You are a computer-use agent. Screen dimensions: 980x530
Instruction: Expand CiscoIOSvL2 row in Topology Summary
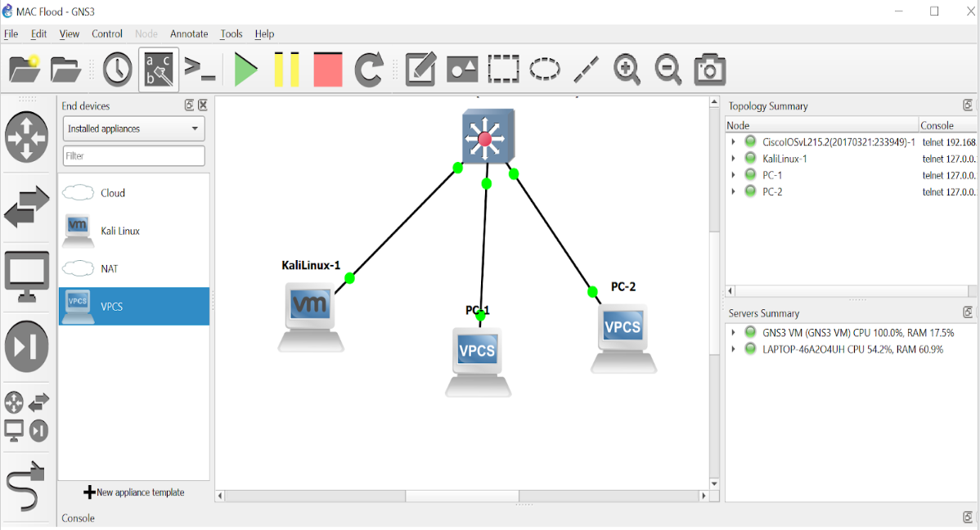(733, 141)
